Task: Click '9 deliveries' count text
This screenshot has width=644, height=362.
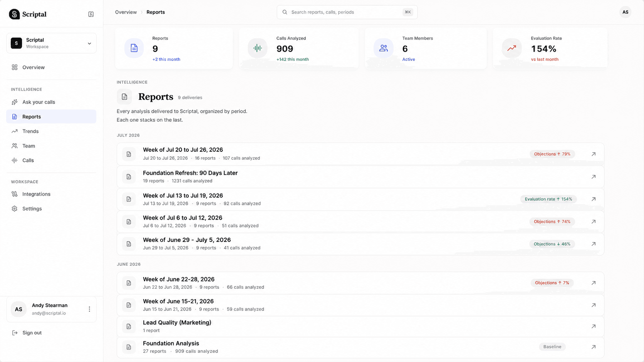Action: [x=190, y=98]
